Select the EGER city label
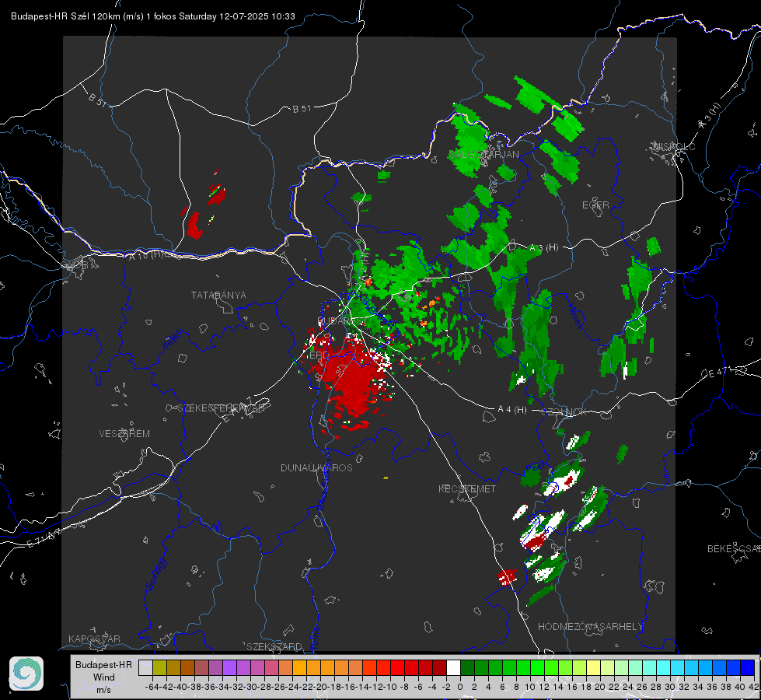This screenshot has width=761, height=700. pos(595,205)
